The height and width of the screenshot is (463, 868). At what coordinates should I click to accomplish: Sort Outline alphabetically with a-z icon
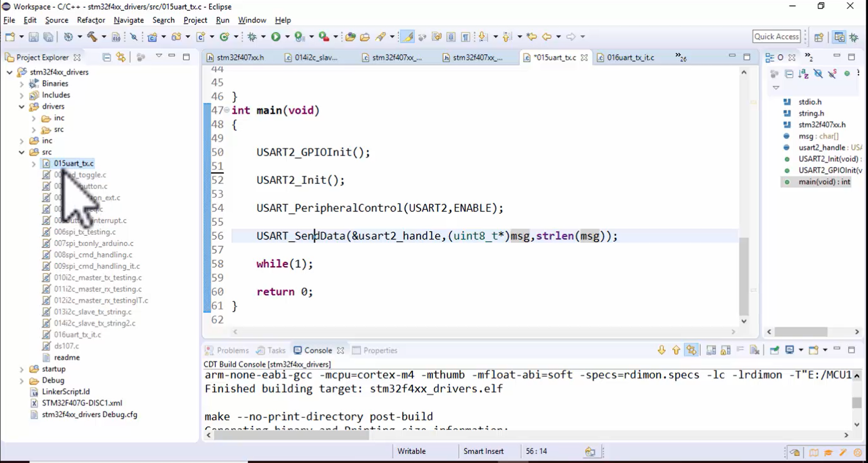[803, 74]
